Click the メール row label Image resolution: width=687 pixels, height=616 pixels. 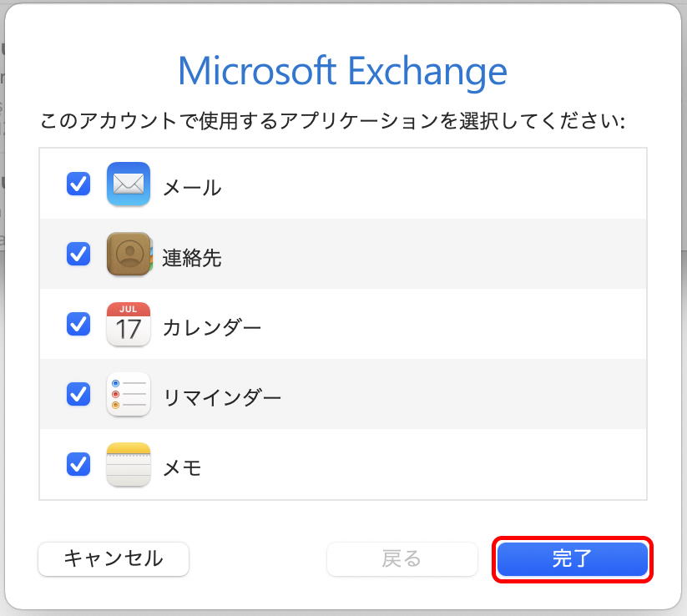point(191,187)
